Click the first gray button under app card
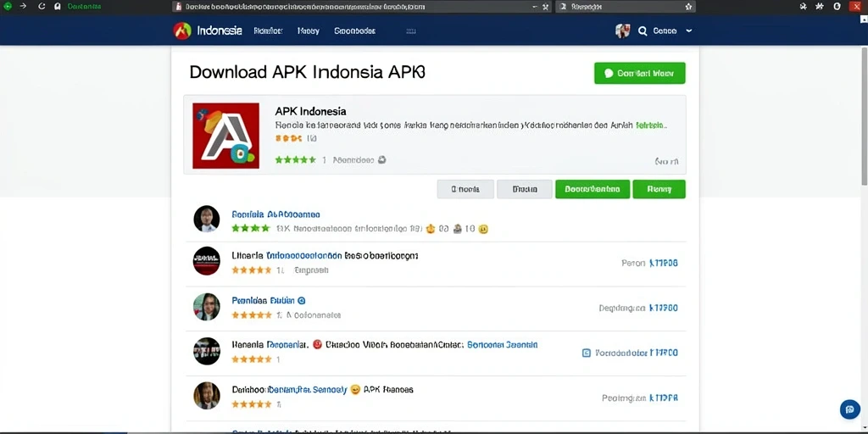868x434 pixels. [x=465, y=189]
